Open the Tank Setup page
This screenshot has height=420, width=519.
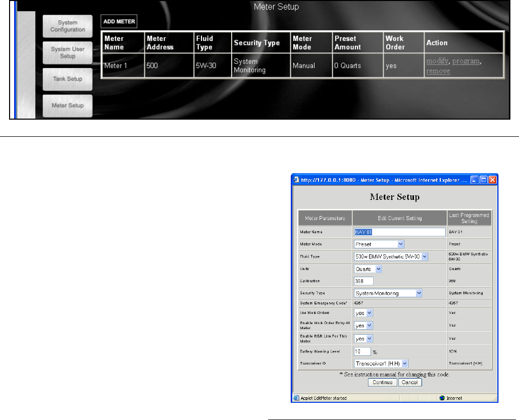(x=68, y=79)
